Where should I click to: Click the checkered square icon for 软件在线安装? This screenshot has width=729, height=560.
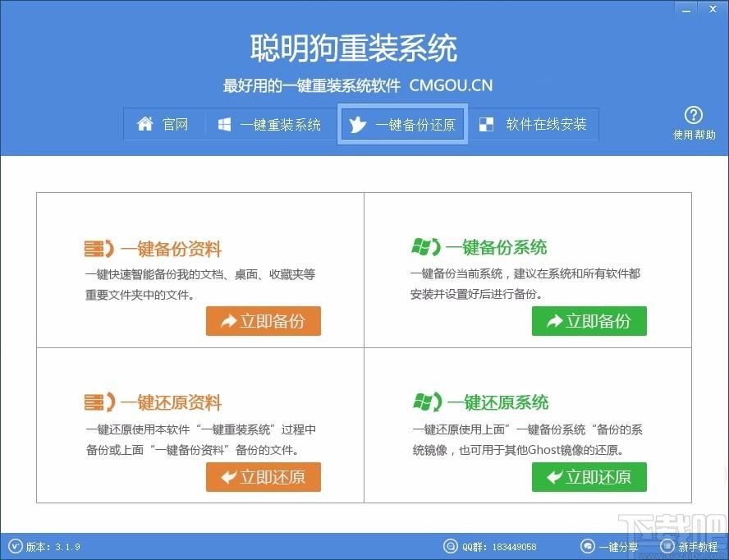486,124
